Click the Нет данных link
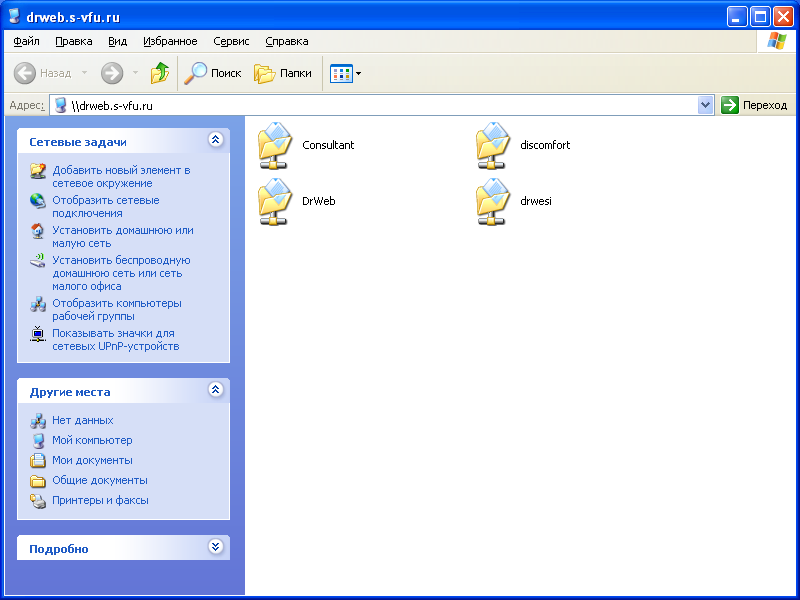The image size is (800, 600). point(83,420)
